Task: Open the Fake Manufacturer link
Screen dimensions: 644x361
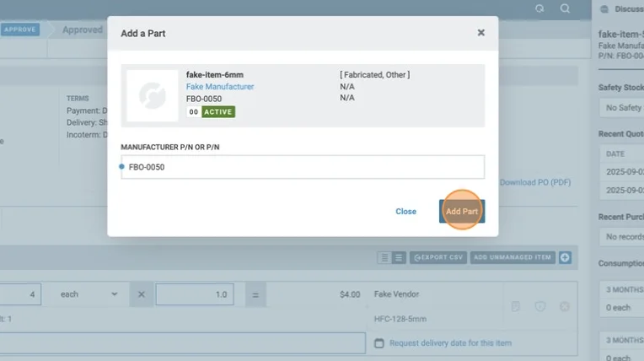Action: pos(219,87)
